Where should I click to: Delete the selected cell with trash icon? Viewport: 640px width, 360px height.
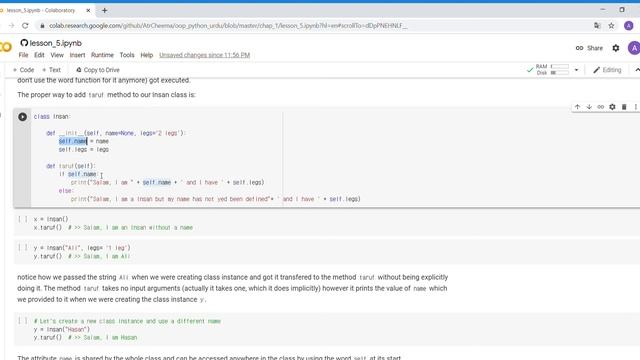[624, 107]
